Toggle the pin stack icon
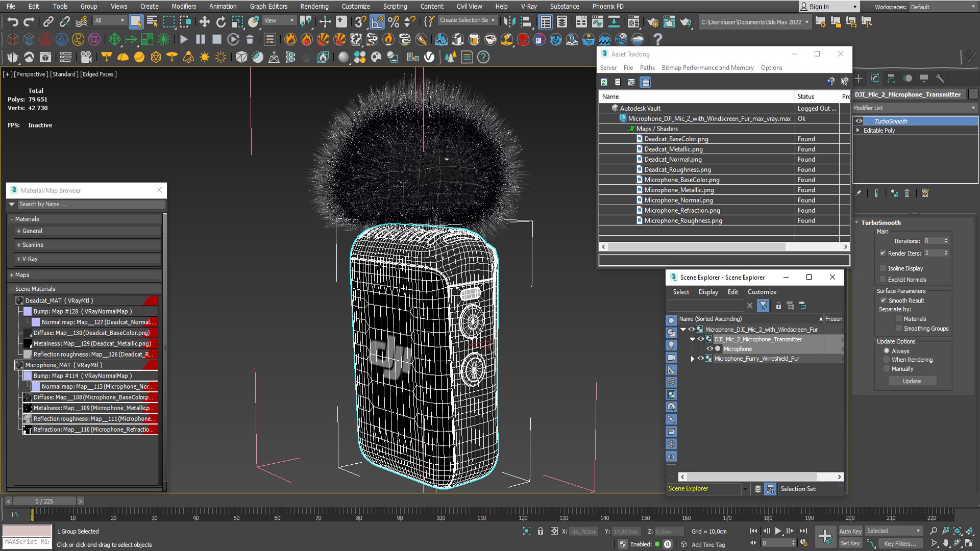 pyautogui.click(x=858, y=193)
